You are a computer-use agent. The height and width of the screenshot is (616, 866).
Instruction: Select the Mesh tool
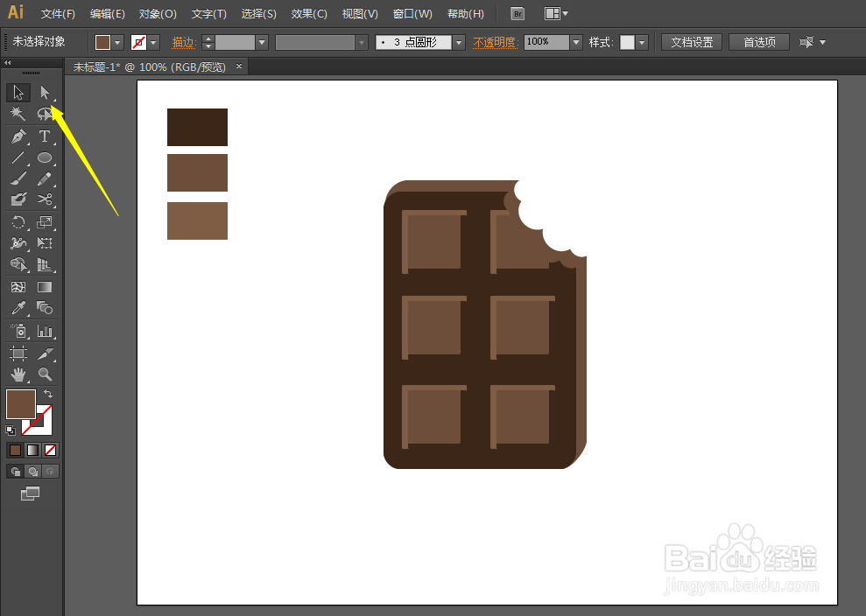click(x=18, y=287)
